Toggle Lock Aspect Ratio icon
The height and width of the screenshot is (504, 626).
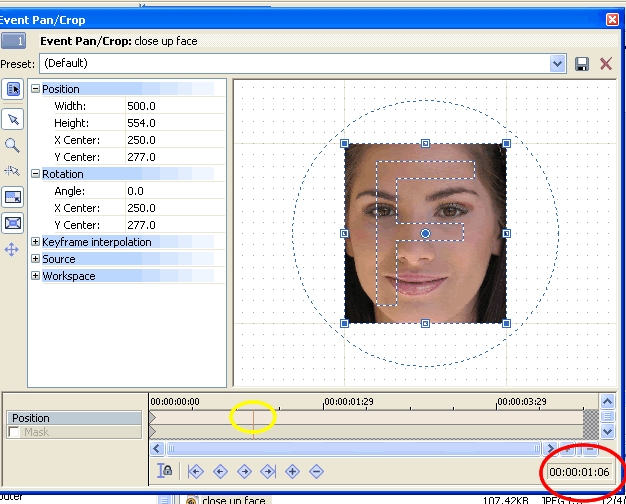tap(14, 197)
